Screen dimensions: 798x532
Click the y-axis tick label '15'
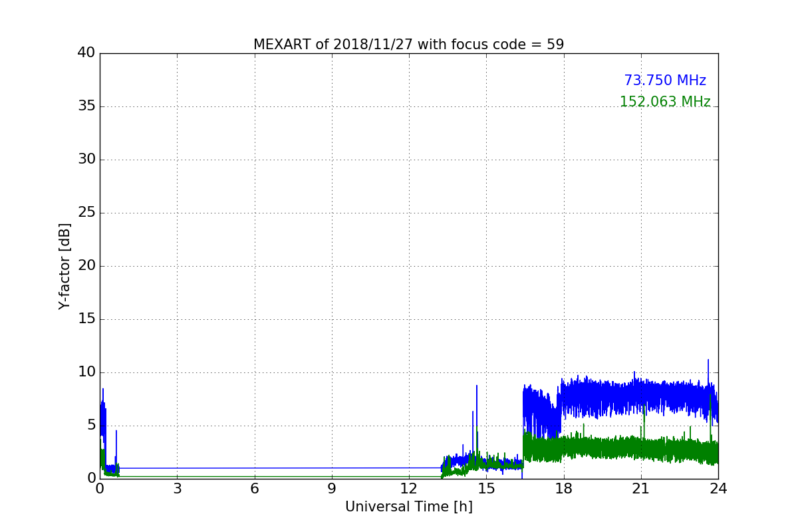[x=86, y=319]
